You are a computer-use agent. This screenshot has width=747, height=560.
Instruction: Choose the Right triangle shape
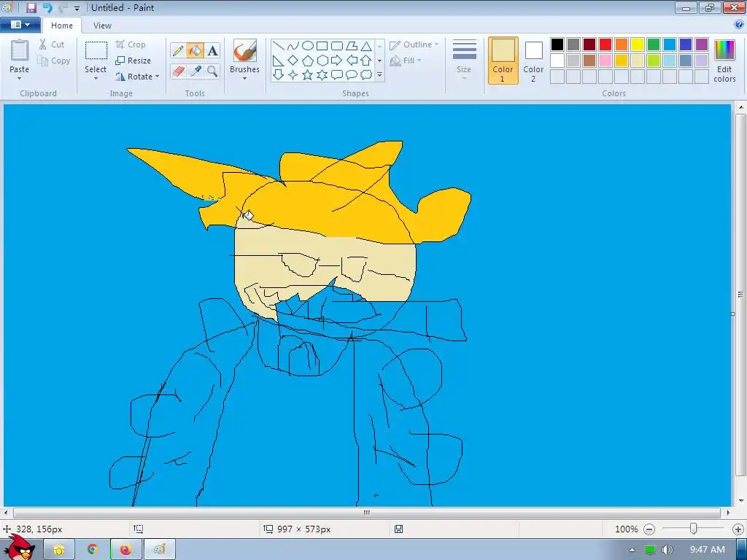tap(279, 61)
